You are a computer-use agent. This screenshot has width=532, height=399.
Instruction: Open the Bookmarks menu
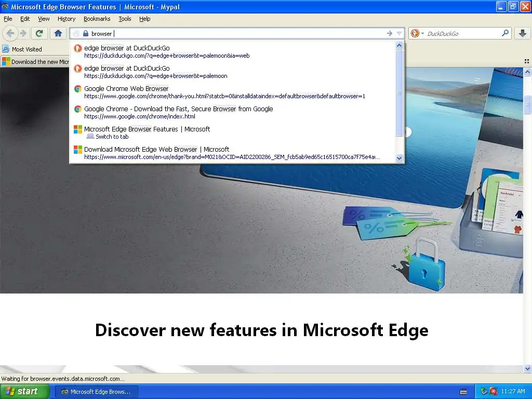(x=97, y=19)
